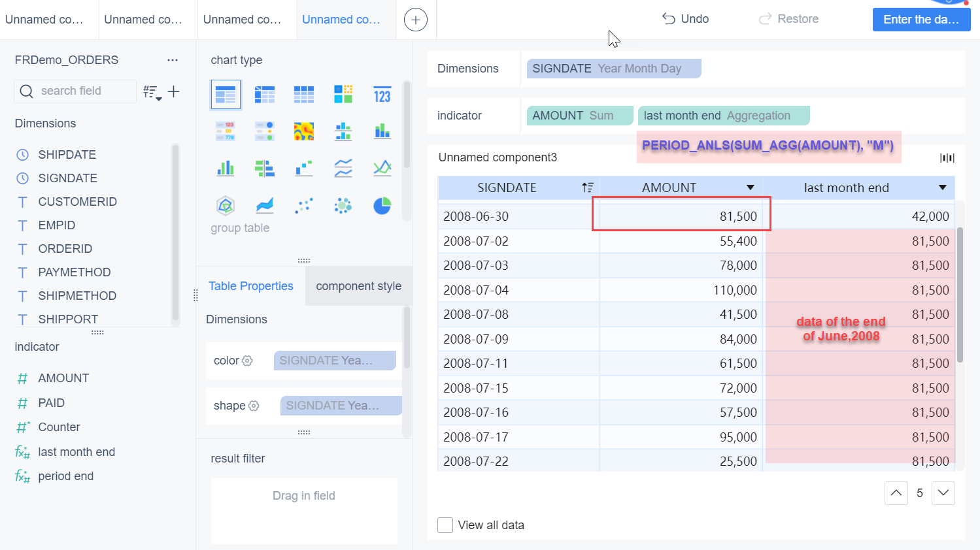This screenshot has height=550, width=980.
Task: Switch to the component style tab
Action: [358, 286]
